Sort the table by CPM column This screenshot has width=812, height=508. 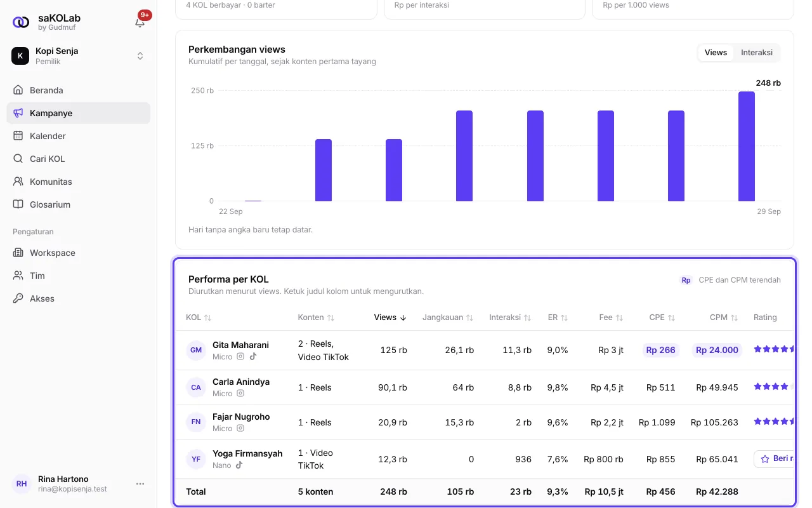tap(724, 317)
